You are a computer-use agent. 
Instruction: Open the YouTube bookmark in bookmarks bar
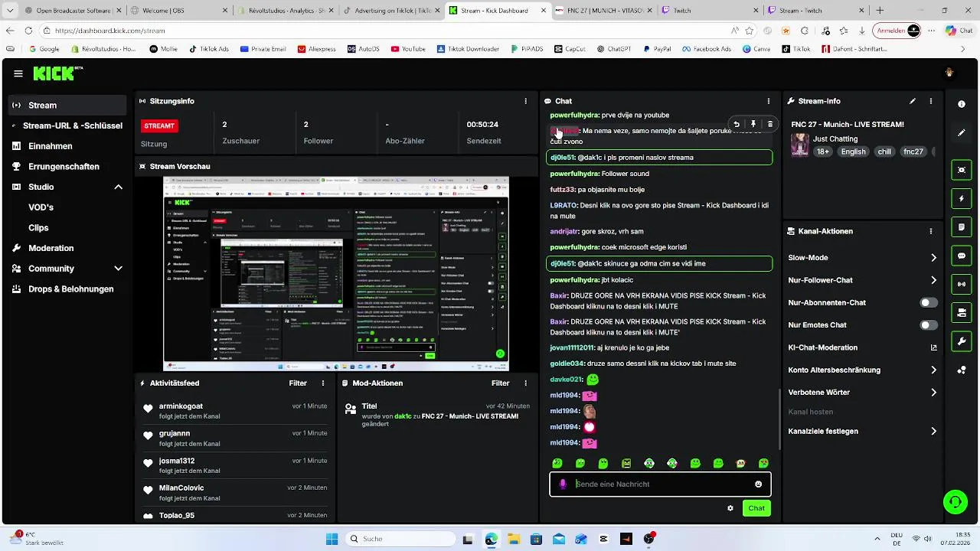(x=408, y=49)
